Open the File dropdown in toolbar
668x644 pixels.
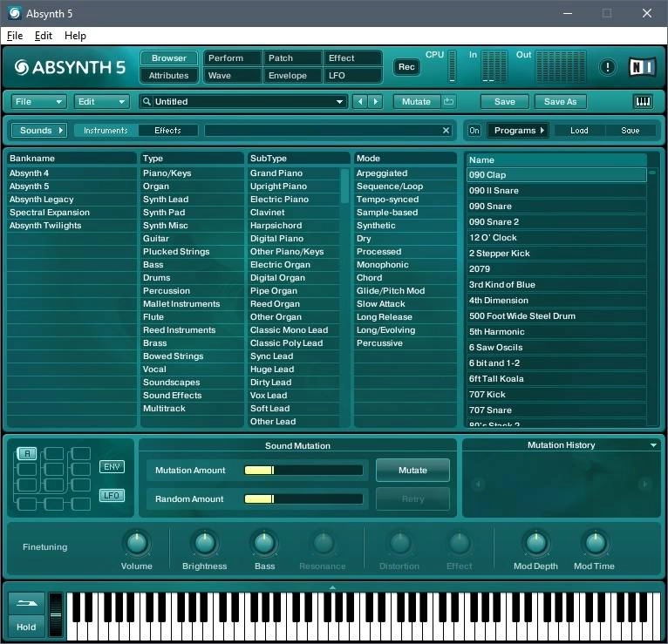point(37,101)
